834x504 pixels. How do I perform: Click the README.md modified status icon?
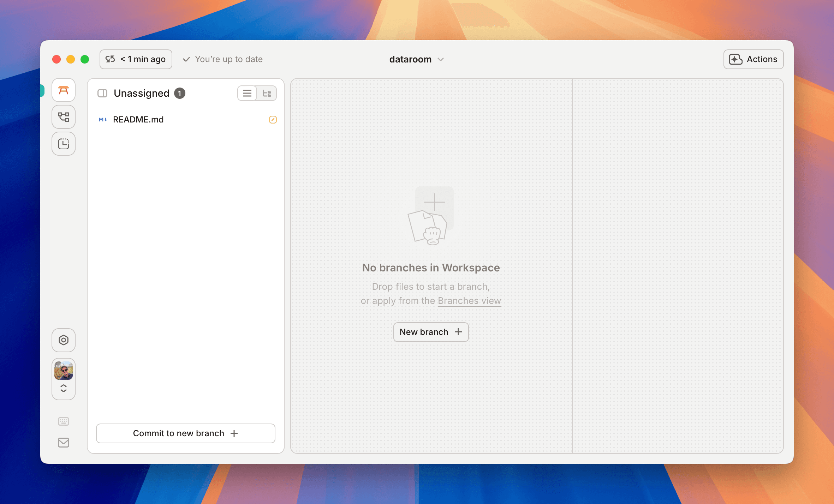pyautogui.click(x=273, y=120)
